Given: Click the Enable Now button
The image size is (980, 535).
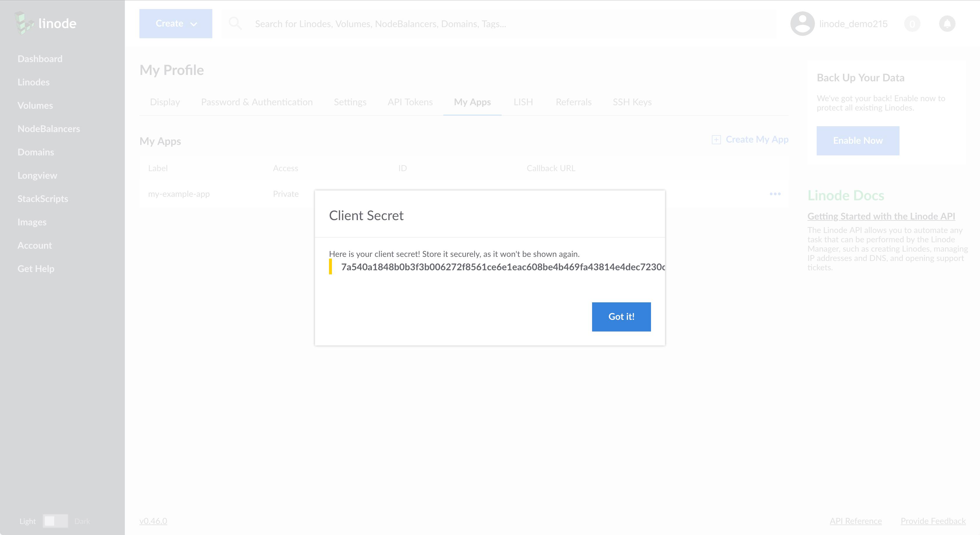Looking at the screenshot, I should [x=857, y=140].
